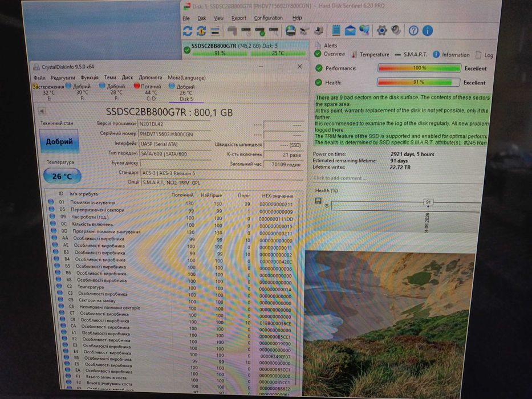Click the globe-over-disk icon in the toolbar
This screenshot has width=532, height=399.
[x=290, y=31]
